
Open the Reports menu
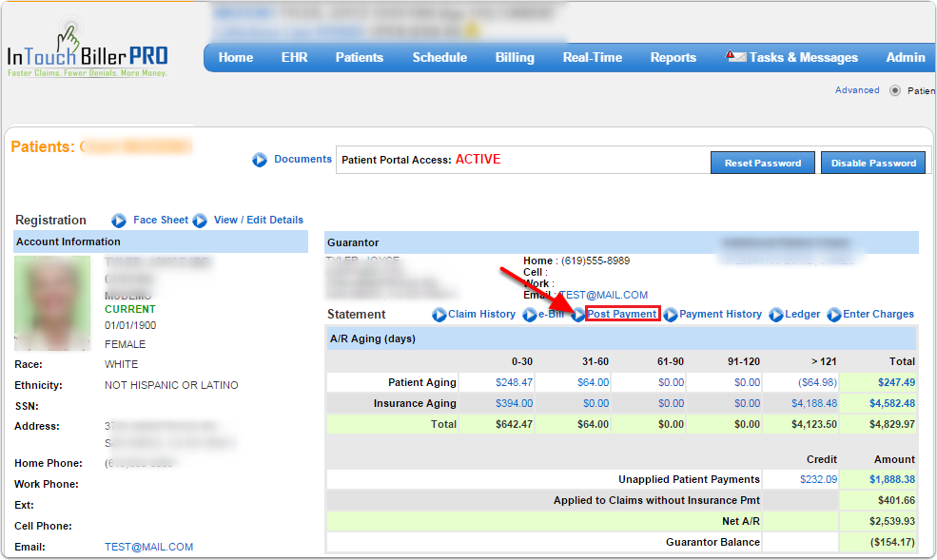673,57
